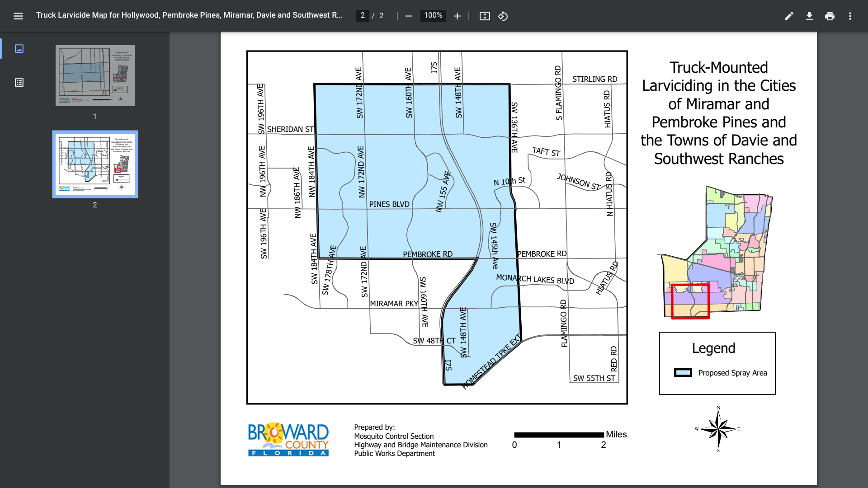Open the annotation pencil tool

pos(789,16)
